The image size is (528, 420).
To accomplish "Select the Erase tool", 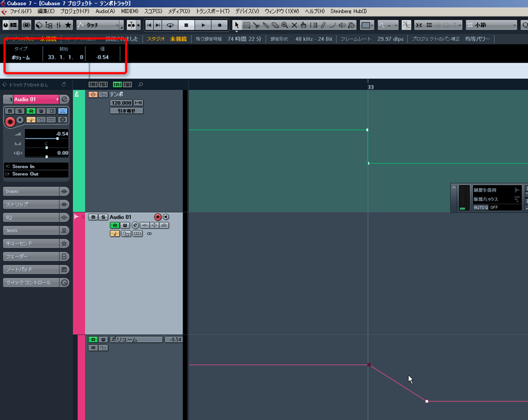I will tap(275, 25).
